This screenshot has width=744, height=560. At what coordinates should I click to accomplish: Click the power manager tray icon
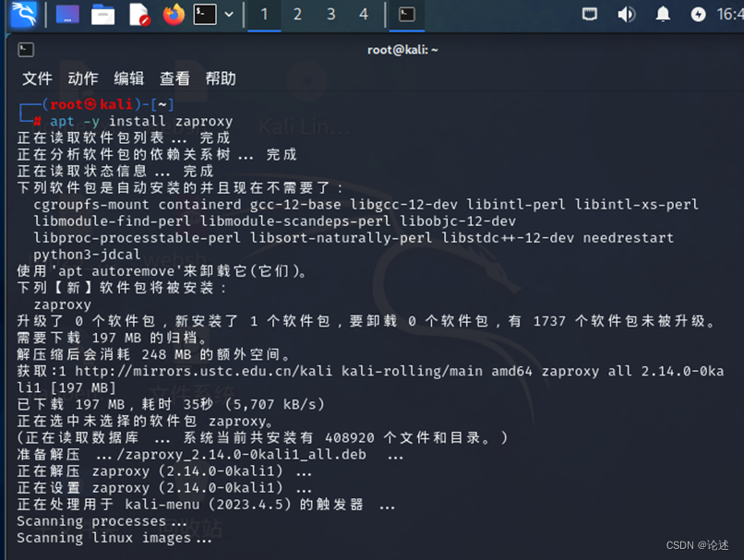(698, 15)
